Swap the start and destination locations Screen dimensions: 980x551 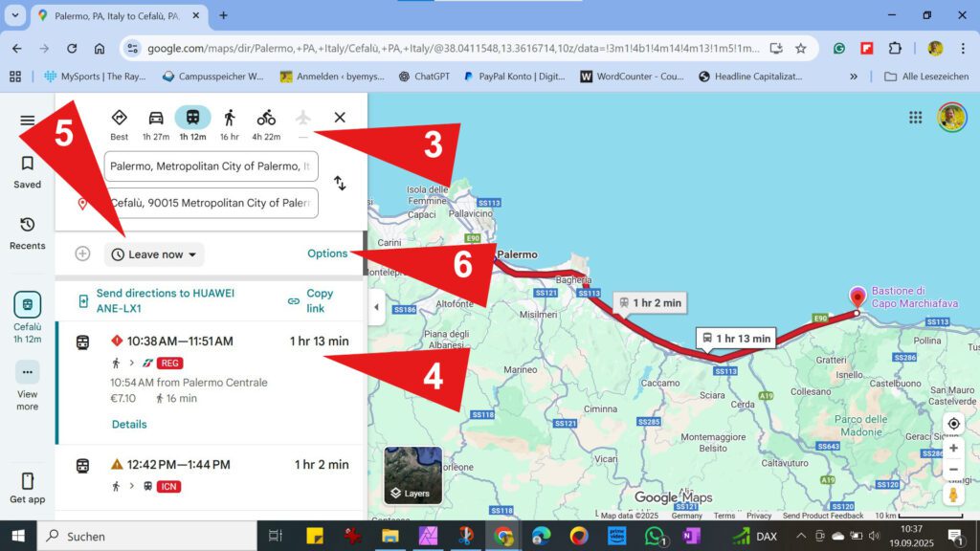click(340, 184)
